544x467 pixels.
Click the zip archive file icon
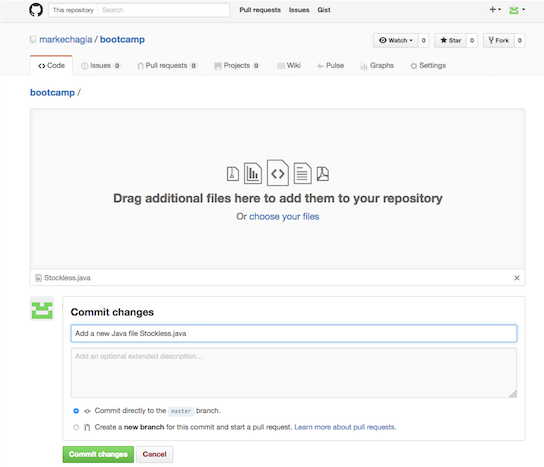[233, 174]
